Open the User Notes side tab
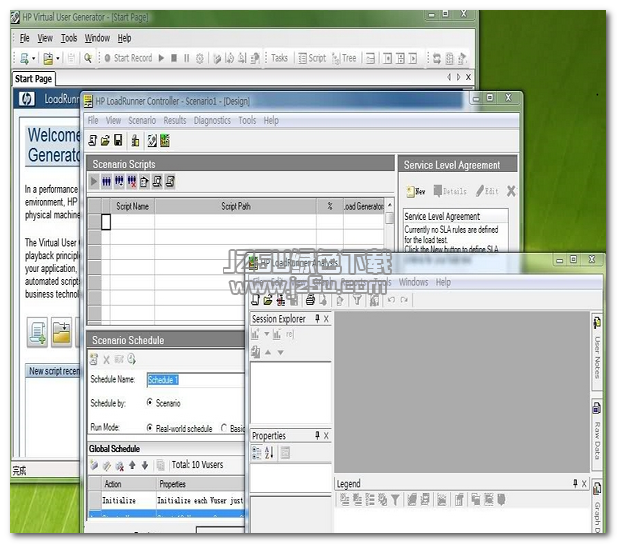 coord(597,353)
